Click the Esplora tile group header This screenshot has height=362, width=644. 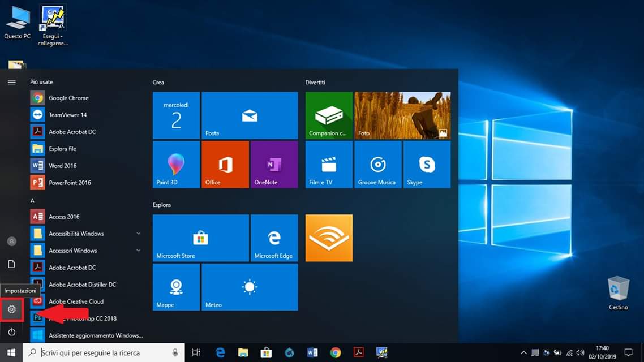[161, 205]
